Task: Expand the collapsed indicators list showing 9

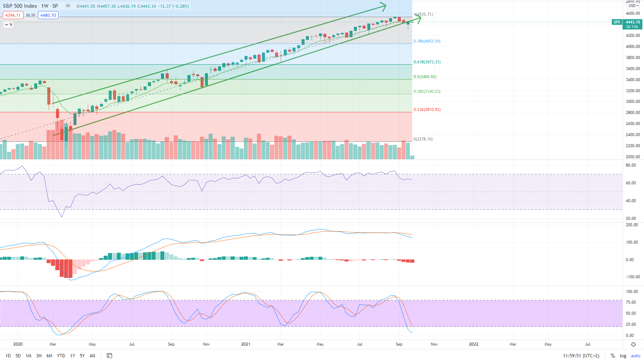Action: tap(8, 25)
